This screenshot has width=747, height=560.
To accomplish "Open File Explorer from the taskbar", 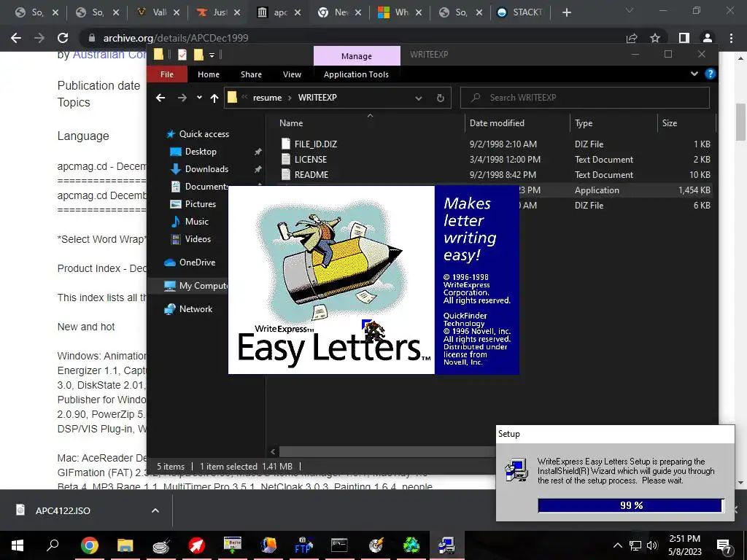I will click(x=125, y=545).
